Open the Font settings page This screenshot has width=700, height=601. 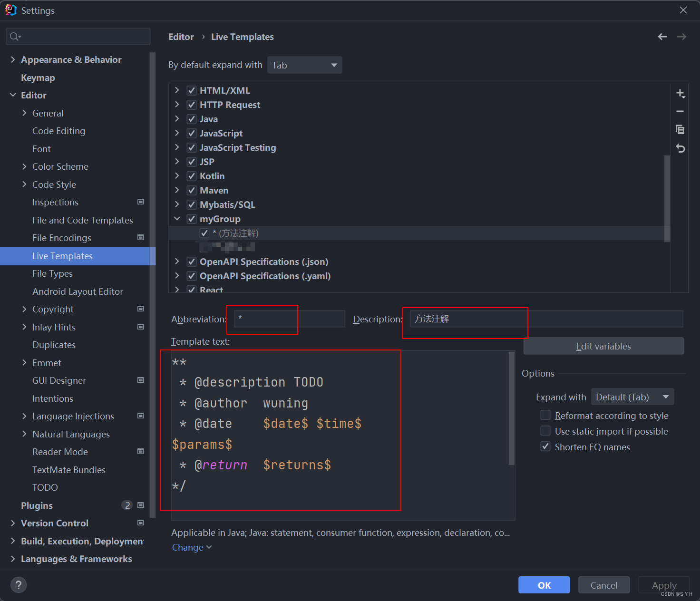coord(41,149)
